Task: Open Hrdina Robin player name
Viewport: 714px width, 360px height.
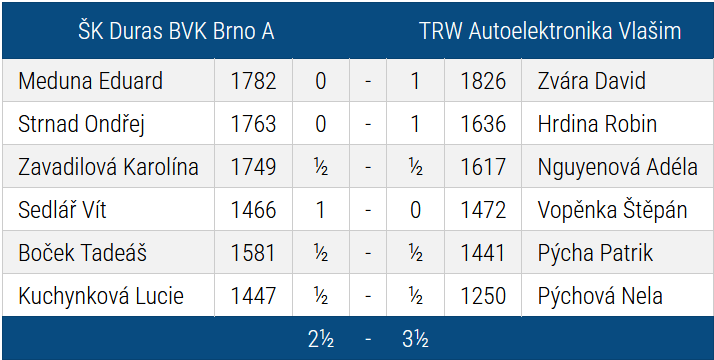Action: click(597, 124)
